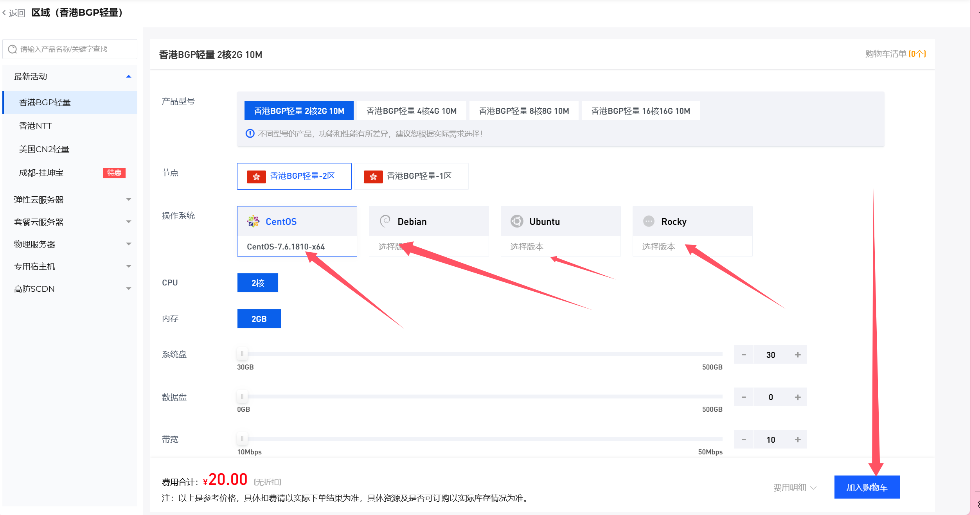Expand 高防SCDN menu

pyautogui.click(x=70, y=289)
